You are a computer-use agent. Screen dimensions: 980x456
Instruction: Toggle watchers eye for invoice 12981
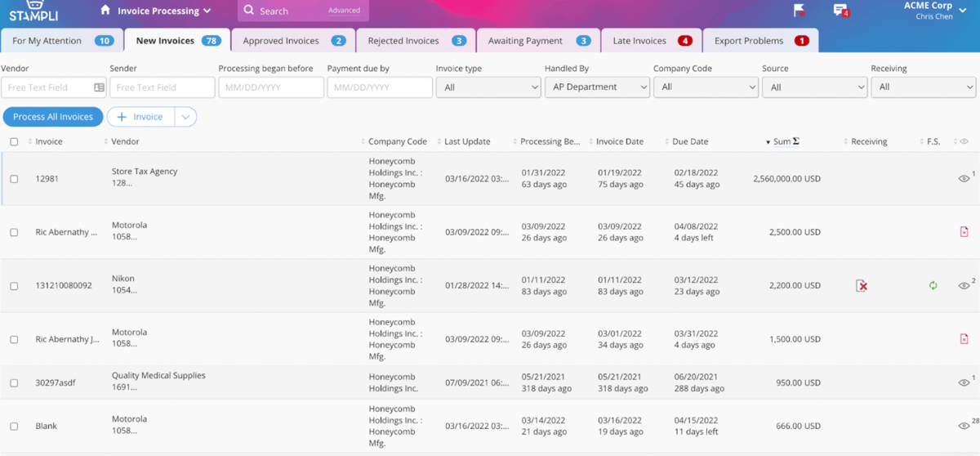tap(964, 179)
